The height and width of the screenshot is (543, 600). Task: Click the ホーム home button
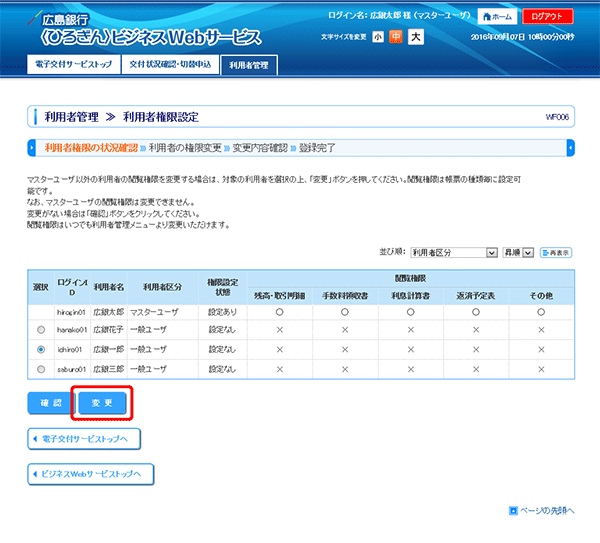(x=497, y=16)
